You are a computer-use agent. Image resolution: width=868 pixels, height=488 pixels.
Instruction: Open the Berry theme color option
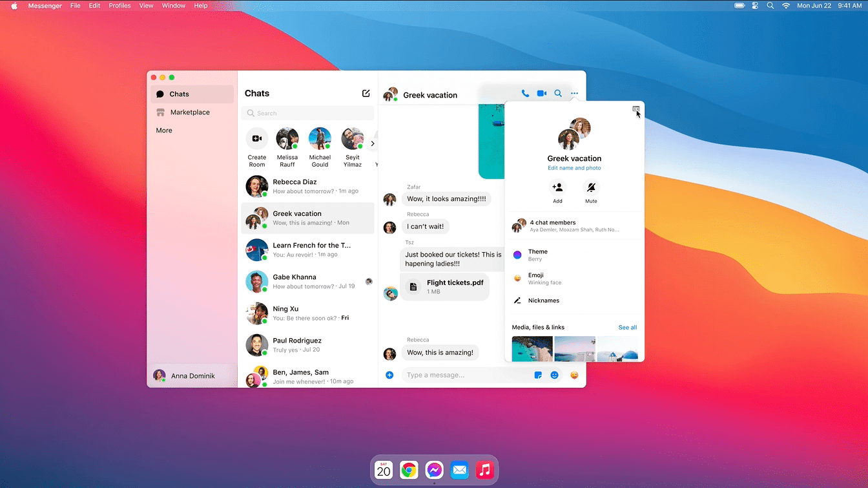pyautogui.click(x=537, y=255)
